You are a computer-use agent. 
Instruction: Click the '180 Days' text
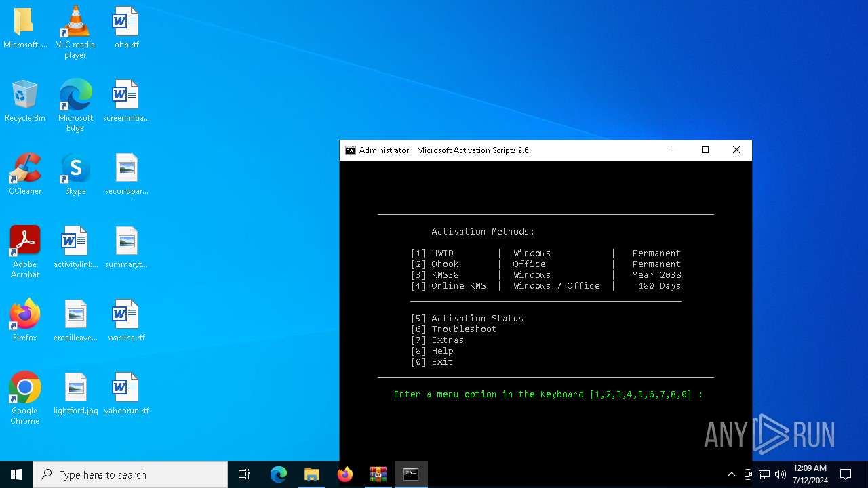[x=660, y=286]
